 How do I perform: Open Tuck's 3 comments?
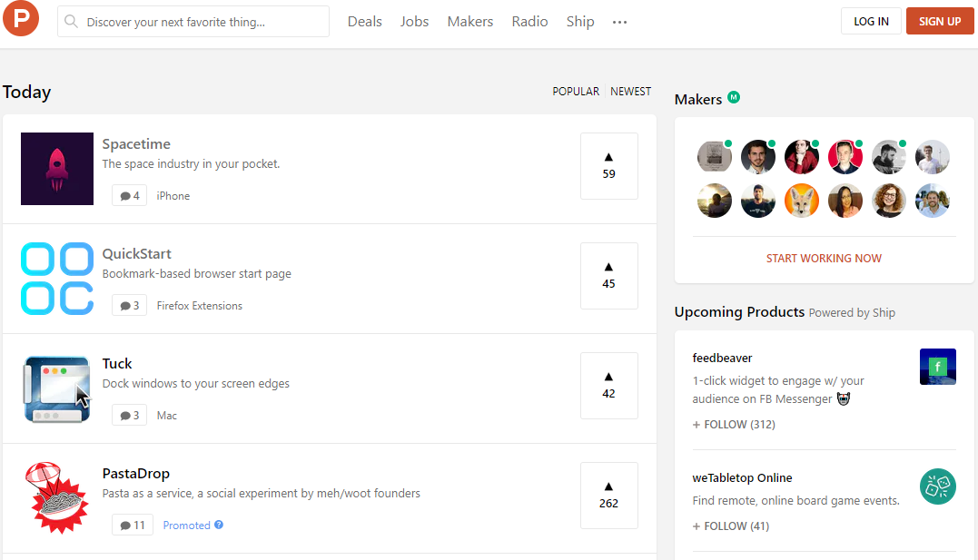[129, 416]
